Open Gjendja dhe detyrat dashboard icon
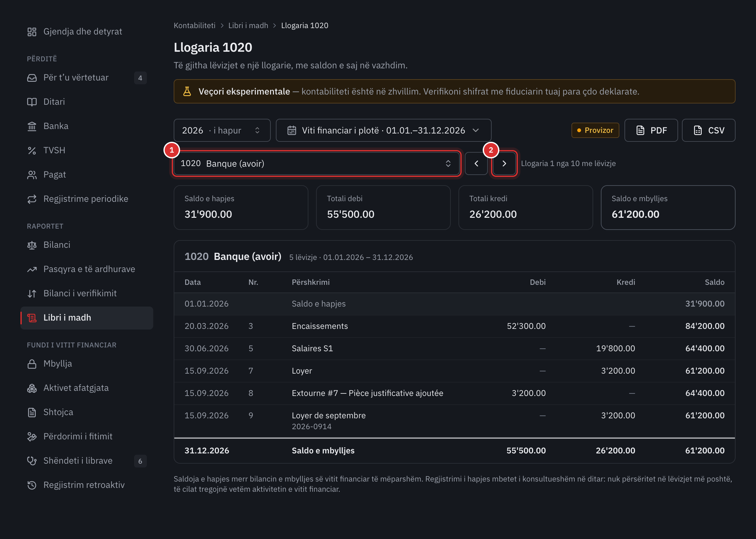 pyautogui.click(x=32, y=32)
